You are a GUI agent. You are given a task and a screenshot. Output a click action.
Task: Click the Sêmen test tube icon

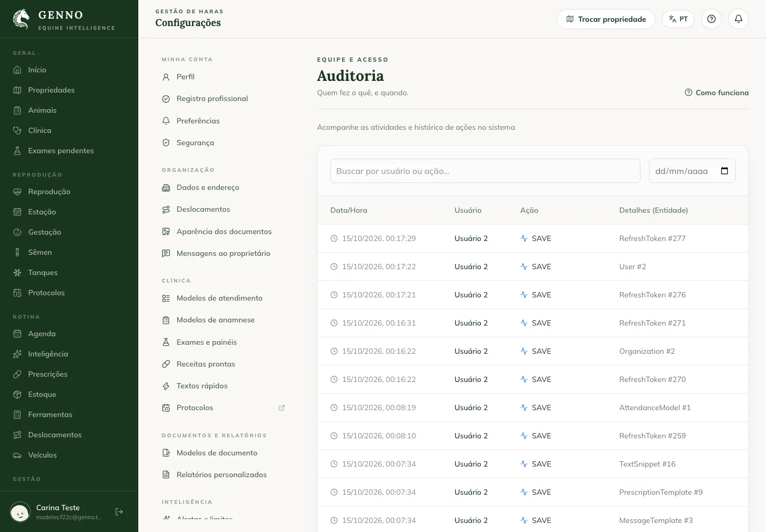tap(17, 252)
